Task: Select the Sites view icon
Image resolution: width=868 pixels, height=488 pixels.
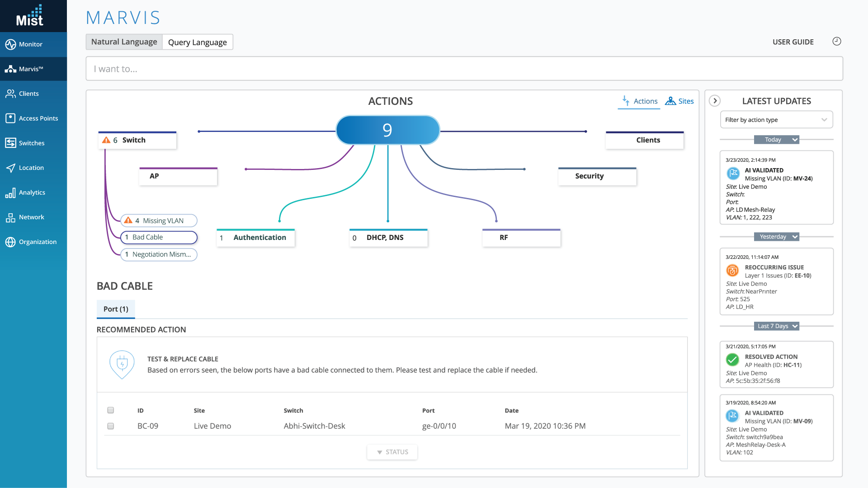Action: pos(670,101)
